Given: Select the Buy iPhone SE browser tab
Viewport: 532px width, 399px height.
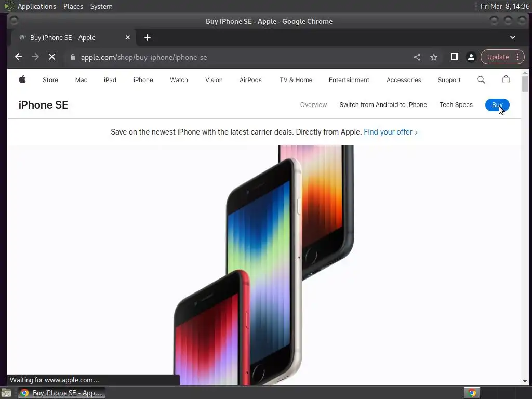Looking at the screenshot, I should (74, 37).
